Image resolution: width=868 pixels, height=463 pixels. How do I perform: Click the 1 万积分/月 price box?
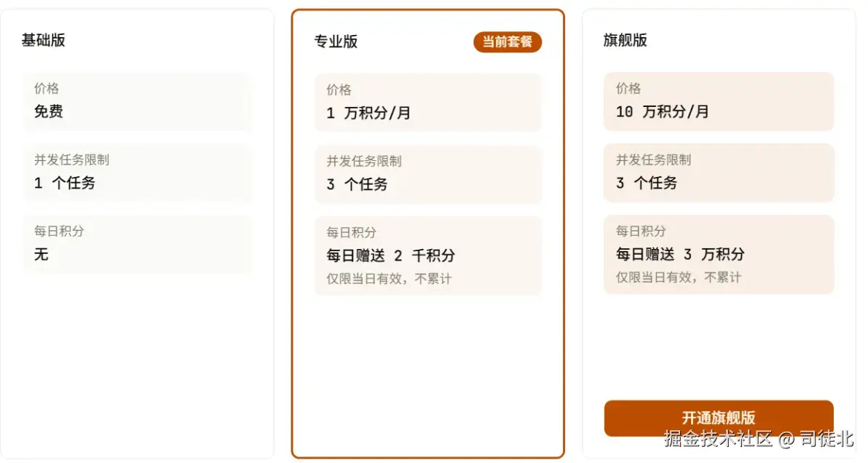[x=427, y=103]
